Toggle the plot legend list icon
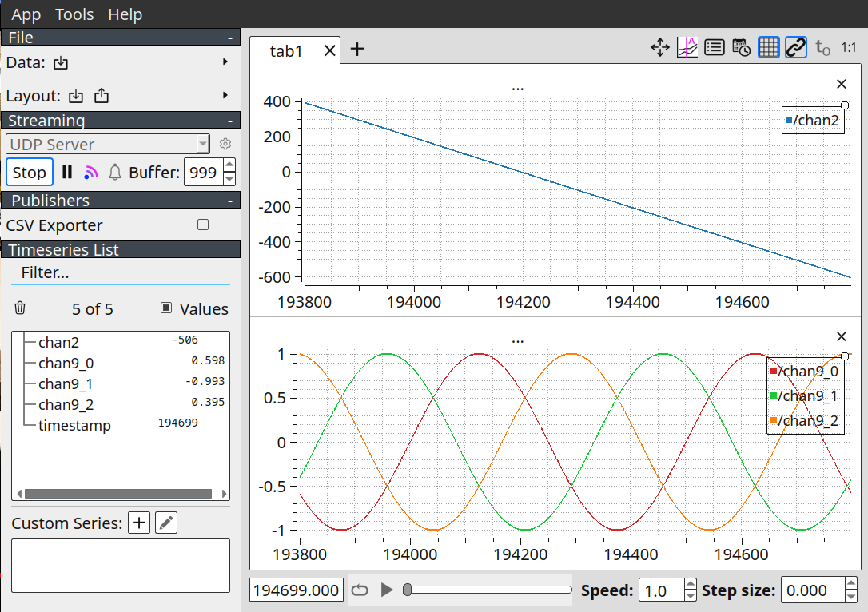868x612 pixels. [714, 48]
